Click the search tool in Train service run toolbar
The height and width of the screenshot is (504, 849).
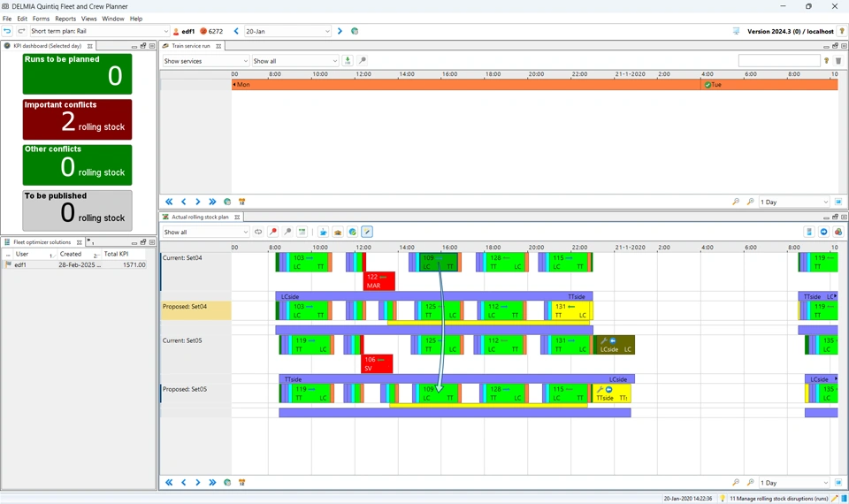[363, 61]
